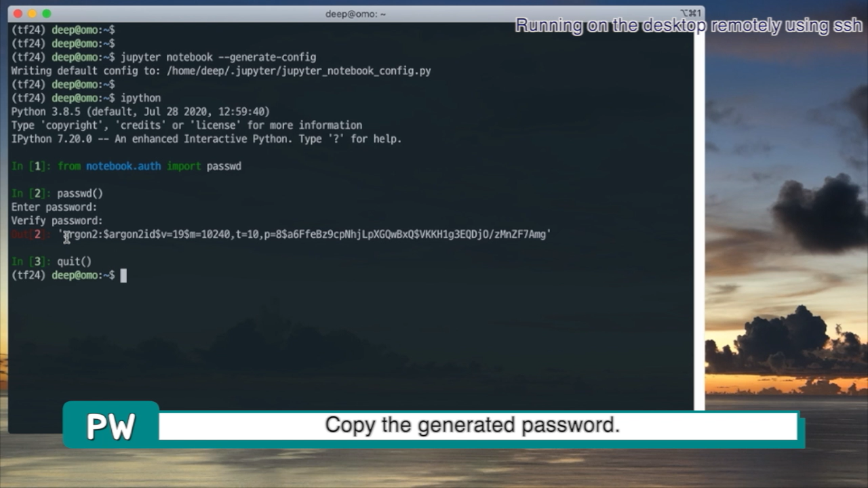Click the terminal title 'deep@omo: ~'
This screenshot has height=488, width=868.
[x=355, y=14]
